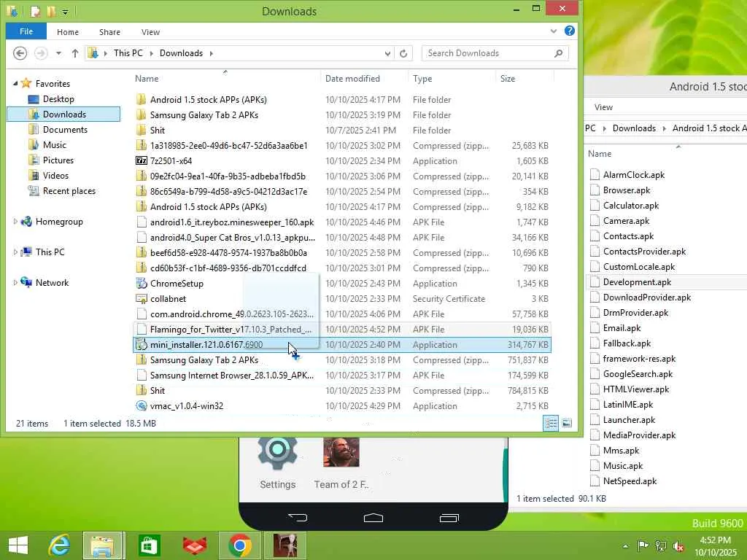
Task: Select the 7z2501-x64 application icon
Action: pyautogui.click(x=142, y=161)
